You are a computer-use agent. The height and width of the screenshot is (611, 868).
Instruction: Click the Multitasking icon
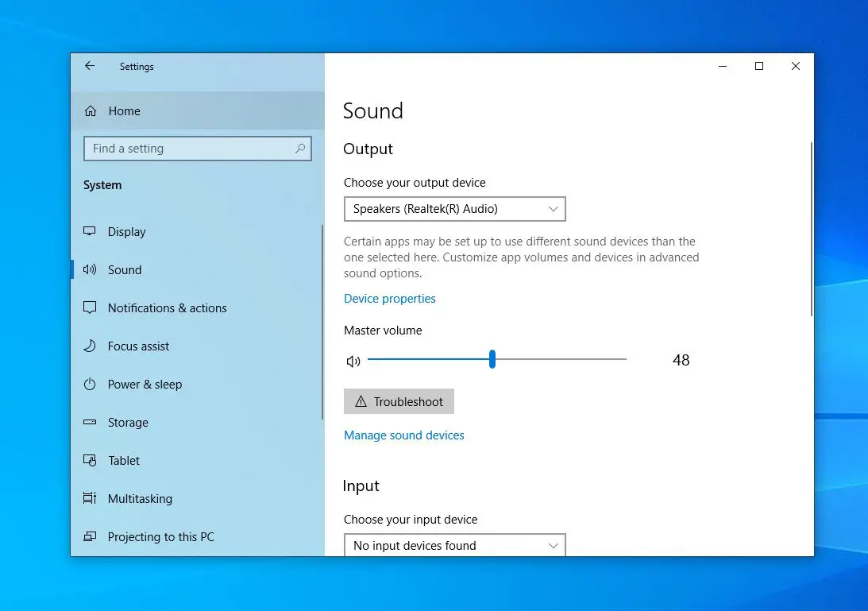90,498
